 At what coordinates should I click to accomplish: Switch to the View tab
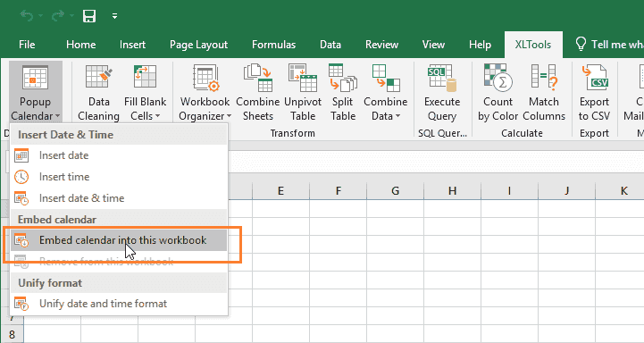[x=433, y=45]
